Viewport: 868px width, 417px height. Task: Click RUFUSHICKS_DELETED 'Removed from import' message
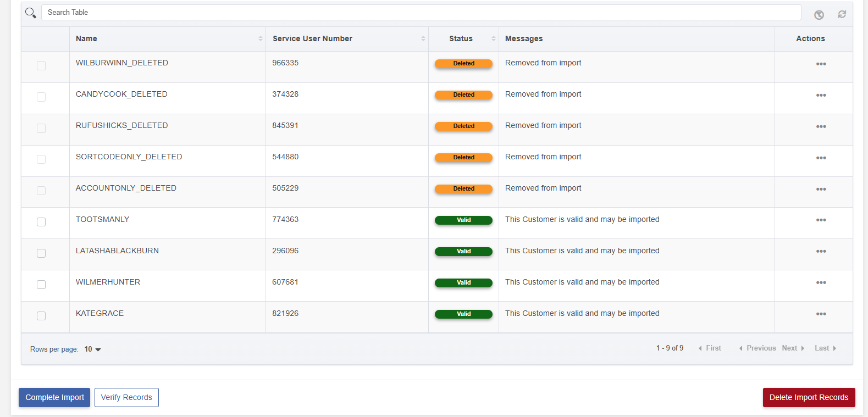[x=543, y=125]
